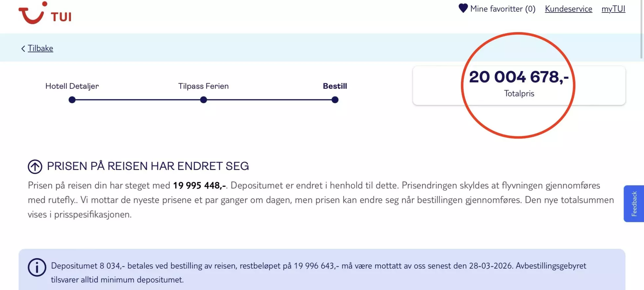
Task: Switch to the Tilpass Ferien step
Action: click(x=203, y=86)
